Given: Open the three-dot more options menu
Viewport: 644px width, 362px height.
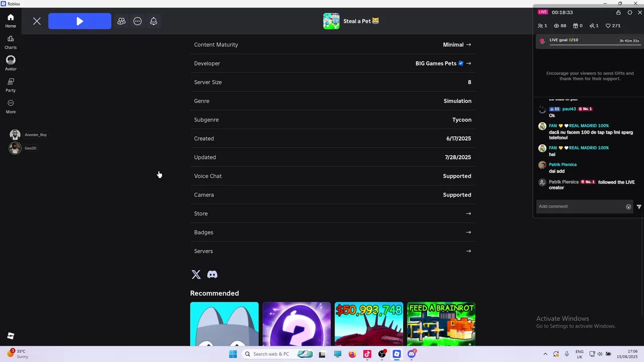Looking at the screenshot, I should click(137, 21).
